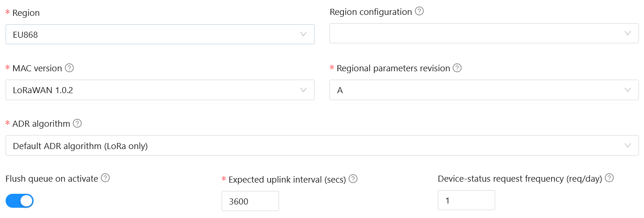Click the Regional parameters revision help icon
The width and height of the screenshot is (644, 218).
[x=457, y=68]
